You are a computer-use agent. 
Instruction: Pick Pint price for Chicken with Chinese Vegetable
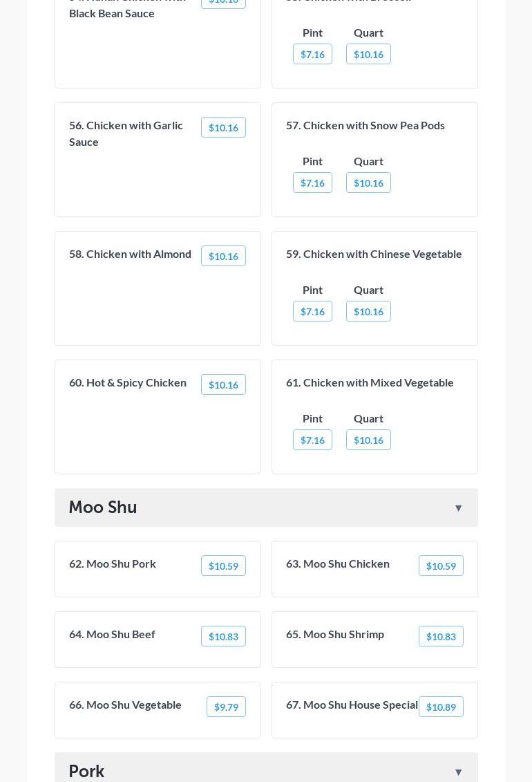pos(312,312)
